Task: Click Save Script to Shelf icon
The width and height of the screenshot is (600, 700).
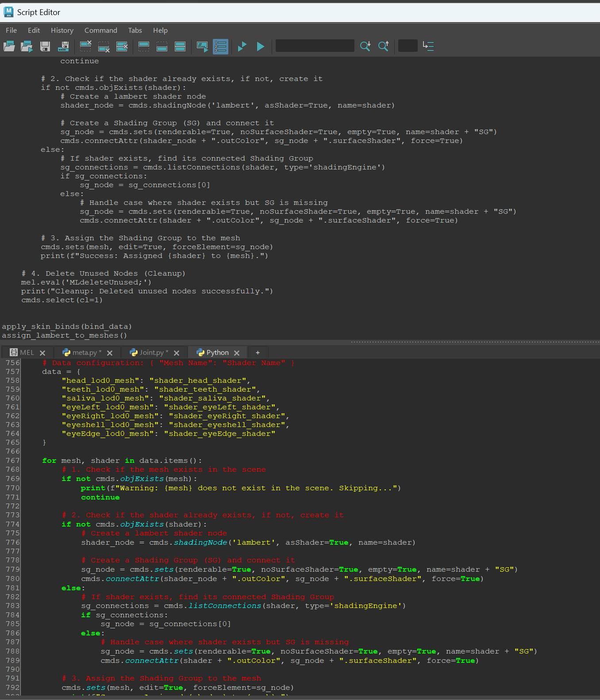Action: 63,46
